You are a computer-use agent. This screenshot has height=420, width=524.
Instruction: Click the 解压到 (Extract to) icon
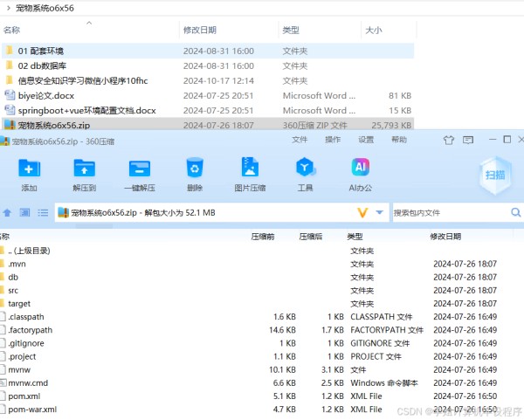pyautogui.click(x=84, y=169)
